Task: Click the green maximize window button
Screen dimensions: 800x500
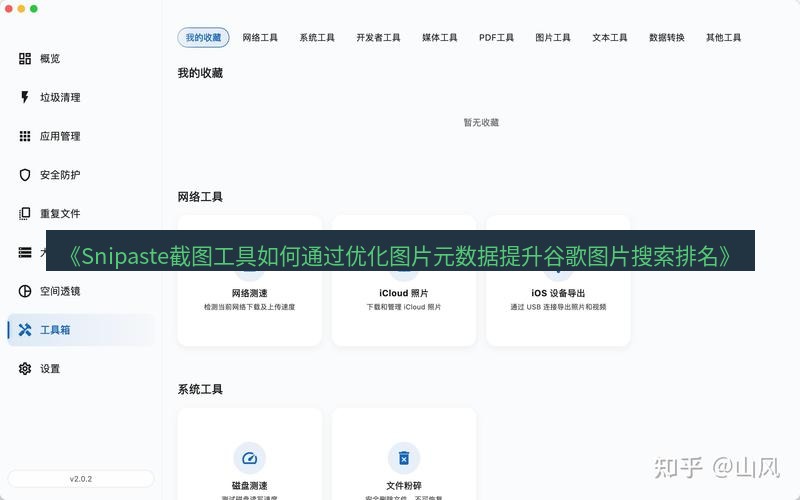Action: [34, 9]
